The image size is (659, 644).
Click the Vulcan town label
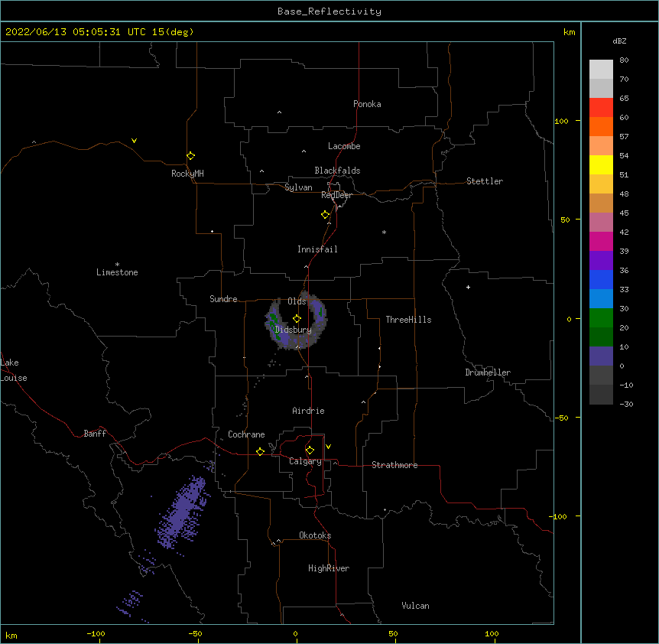415,606
